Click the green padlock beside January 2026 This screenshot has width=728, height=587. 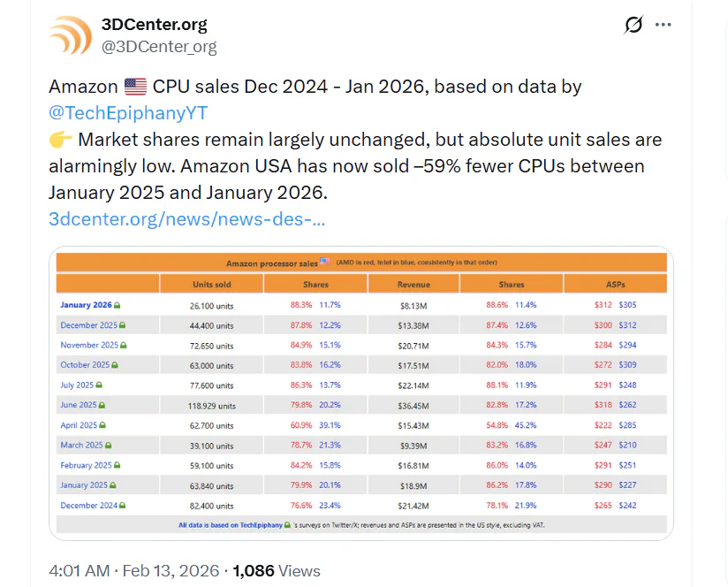point(118,306)
